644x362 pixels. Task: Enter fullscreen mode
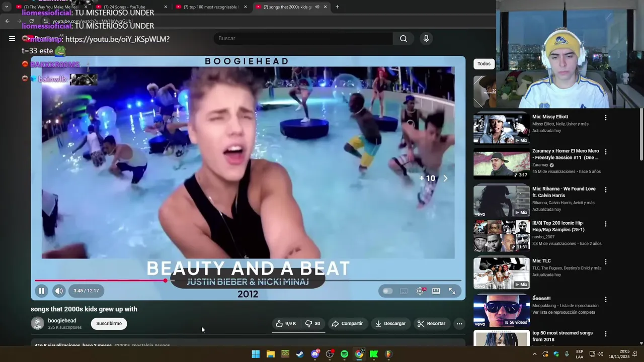[452, 291]
